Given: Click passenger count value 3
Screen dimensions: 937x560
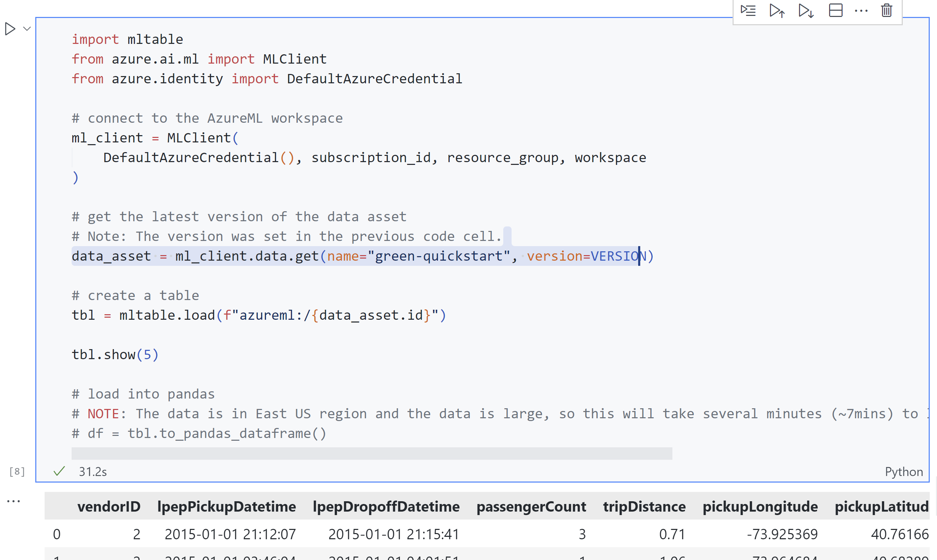Looking at the screenshot, I should [x=582, y=534].
